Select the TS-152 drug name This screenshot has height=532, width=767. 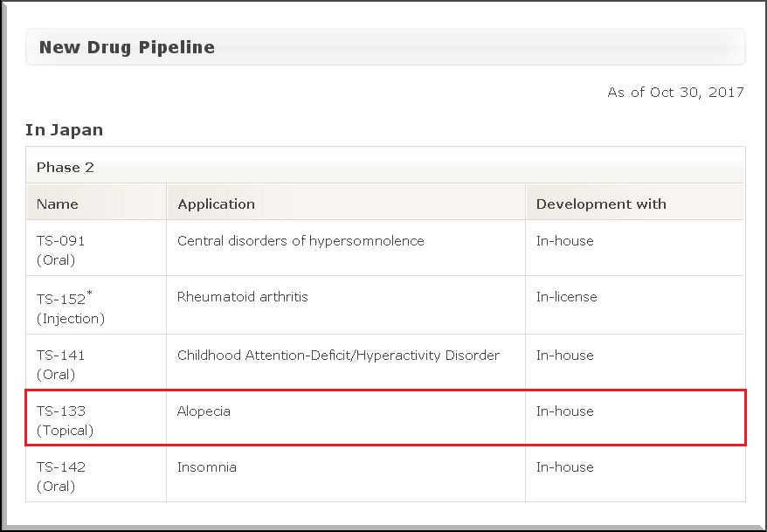[x=59, y=299]
